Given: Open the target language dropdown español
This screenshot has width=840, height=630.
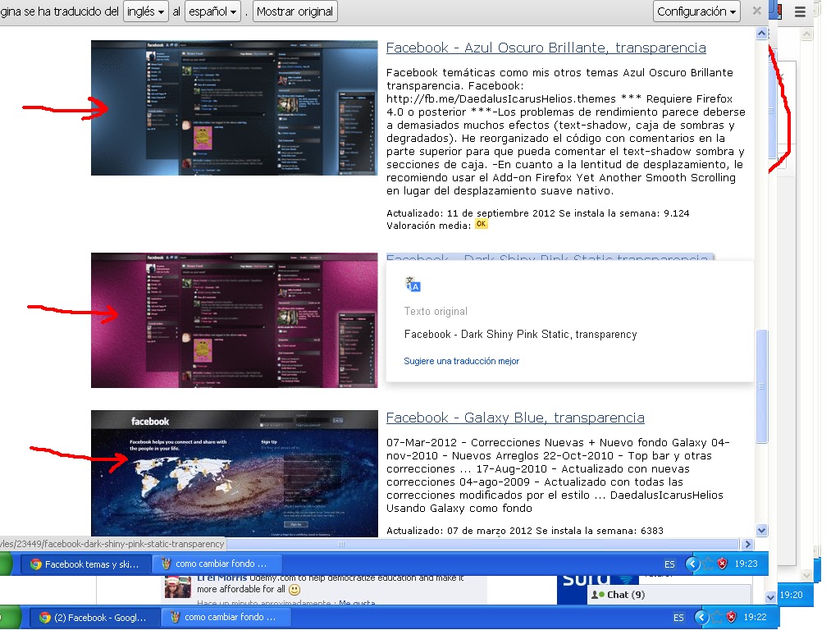Looking at the screenshot, I should point(212,11).
